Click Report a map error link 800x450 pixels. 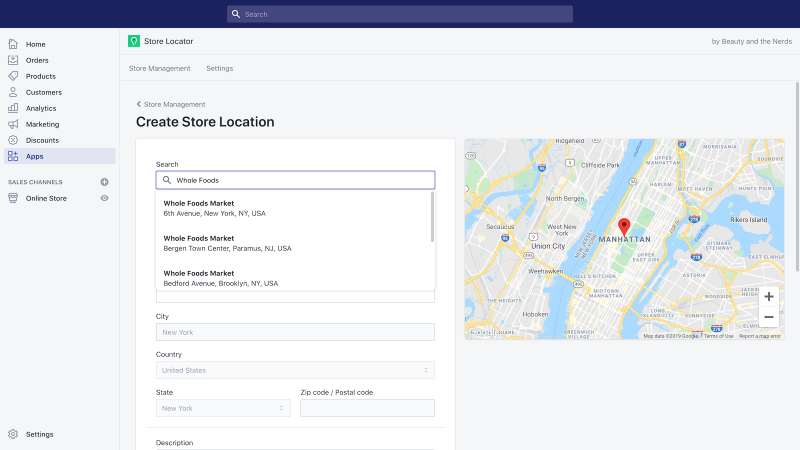coord(760,336)
